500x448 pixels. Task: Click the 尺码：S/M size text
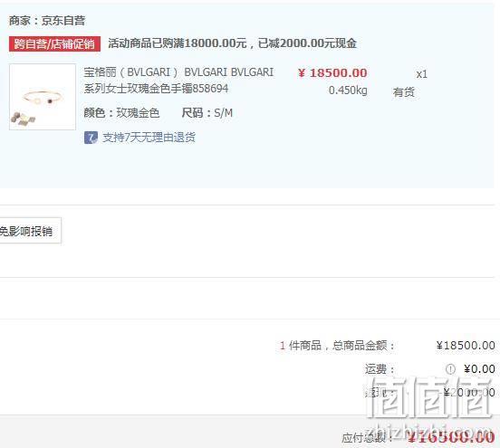coord(207,113)
